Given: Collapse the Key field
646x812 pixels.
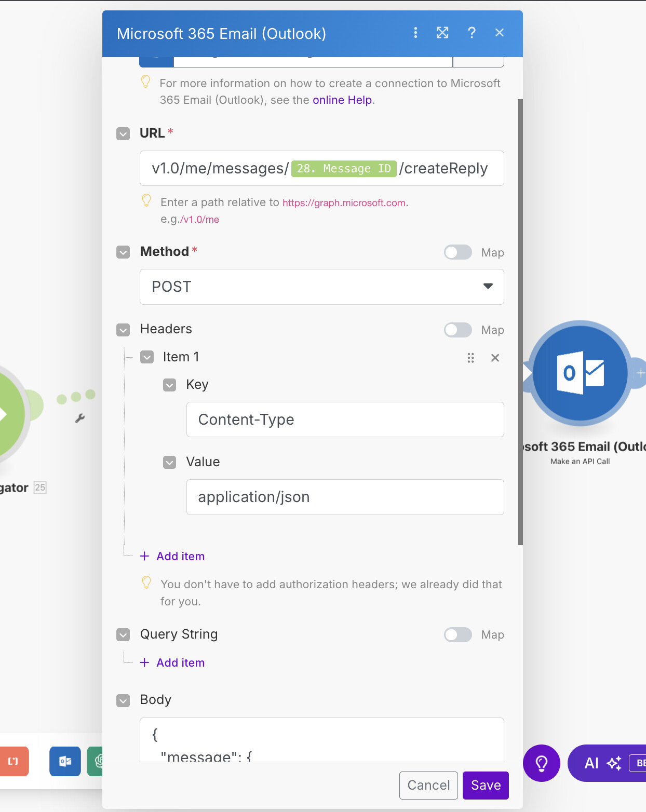Looking at the screenshot, I should pyautogui.click(x=170, y=385).
